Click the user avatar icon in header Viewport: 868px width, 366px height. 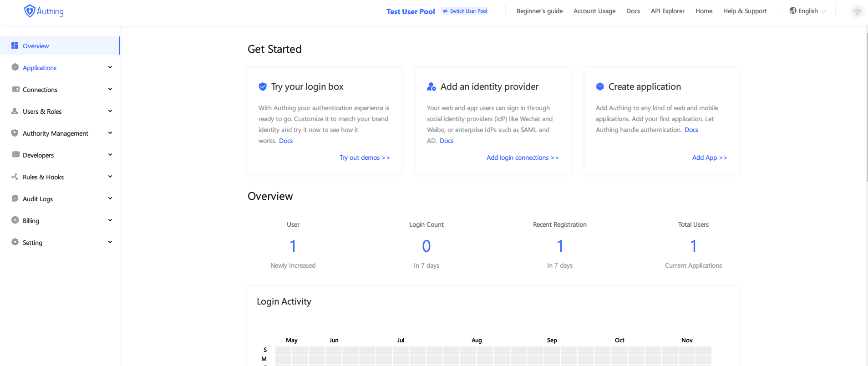pos(857,11)
